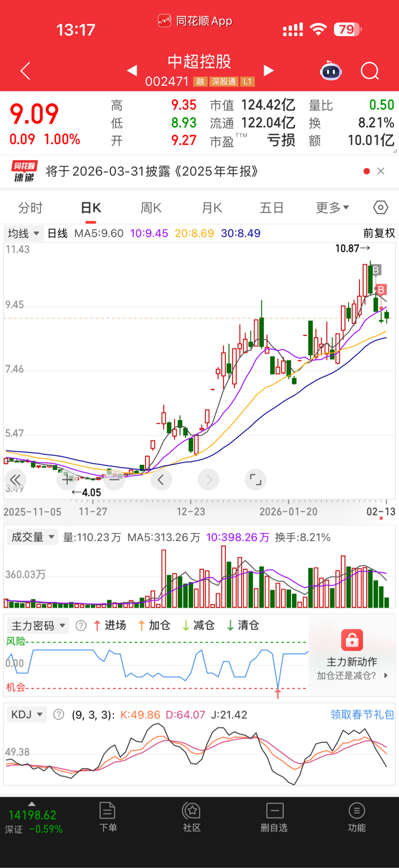Image resolution: width=399 pixels, height=868 pixels.
Task: Select the 日K tab
Action: coord(91,208)
